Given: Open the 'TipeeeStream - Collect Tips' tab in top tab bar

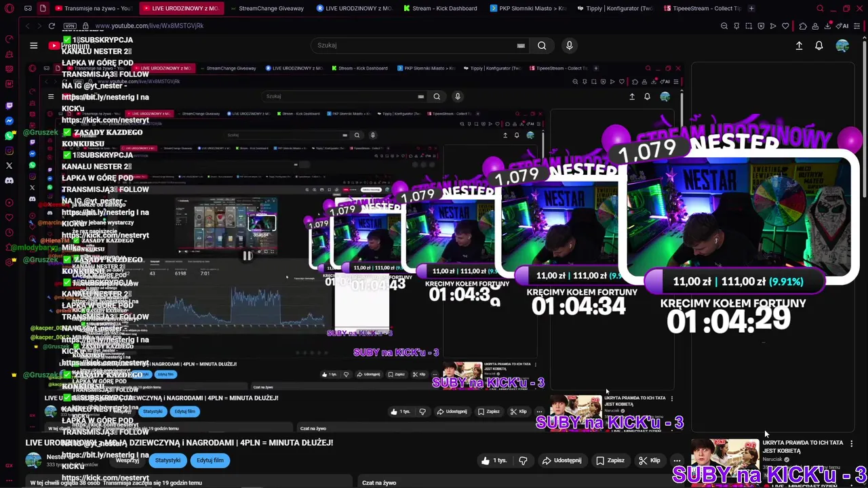Looking at the screenshot, I should pos(702,8).
